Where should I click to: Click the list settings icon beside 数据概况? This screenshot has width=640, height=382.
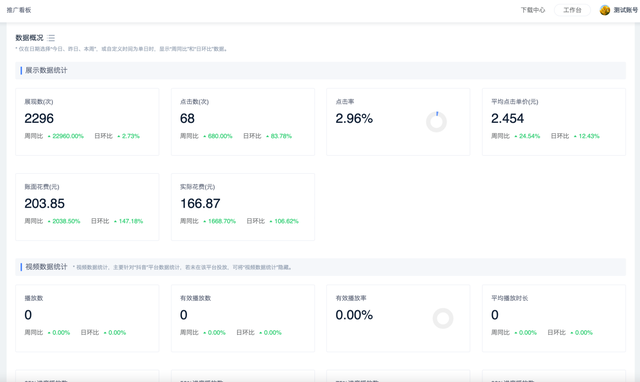tap(51, 38)
